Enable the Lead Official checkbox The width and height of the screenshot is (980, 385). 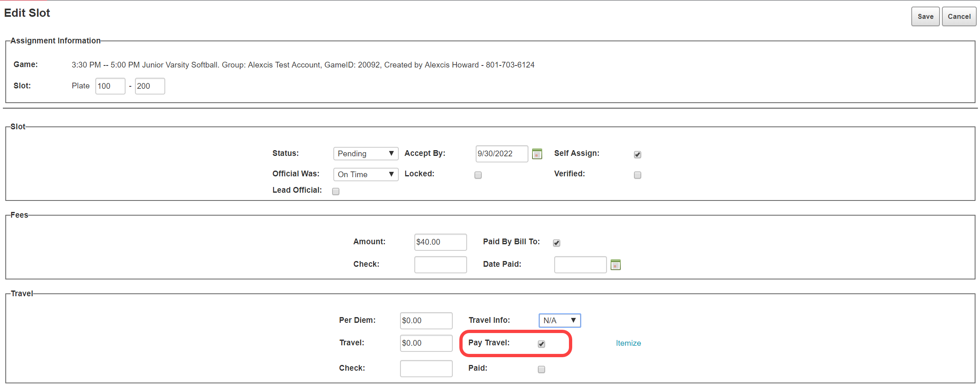coord(336,191)
